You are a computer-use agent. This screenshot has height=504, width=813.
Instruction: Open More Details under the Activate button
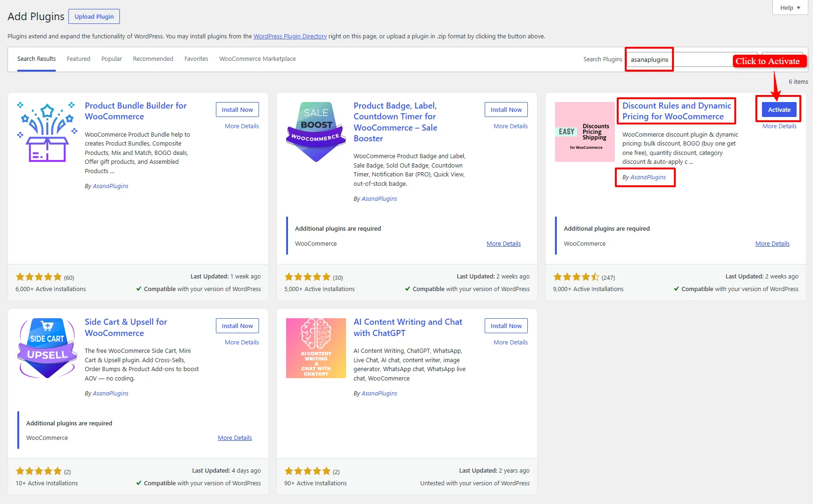pyautogui.click(x=779, y=126)
